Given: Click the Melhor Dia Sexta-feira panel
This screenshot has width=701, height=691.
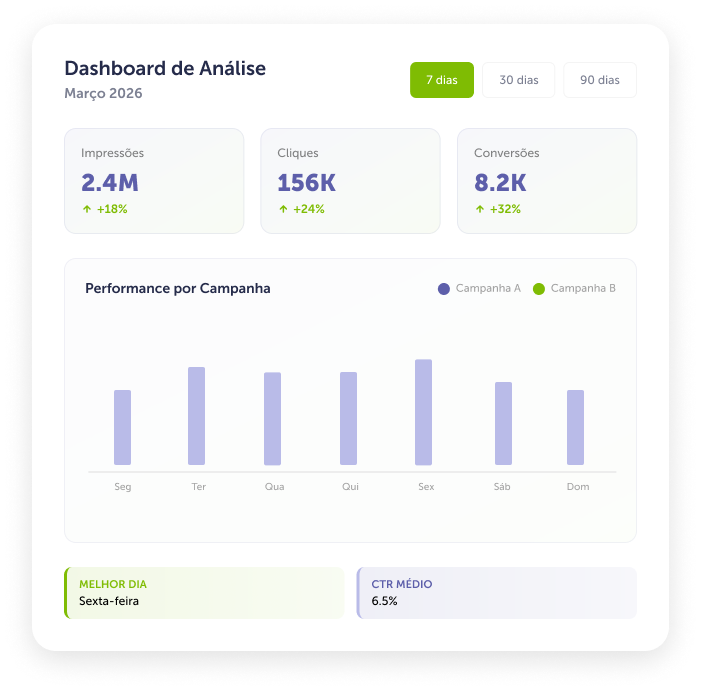Looking at the screenshot, I should pos(204,593).
